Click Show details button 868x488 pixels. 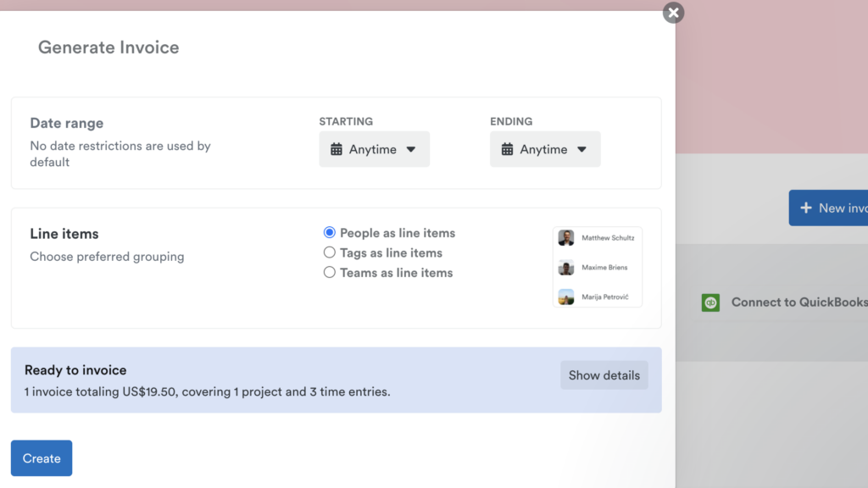tap(604, 375)
